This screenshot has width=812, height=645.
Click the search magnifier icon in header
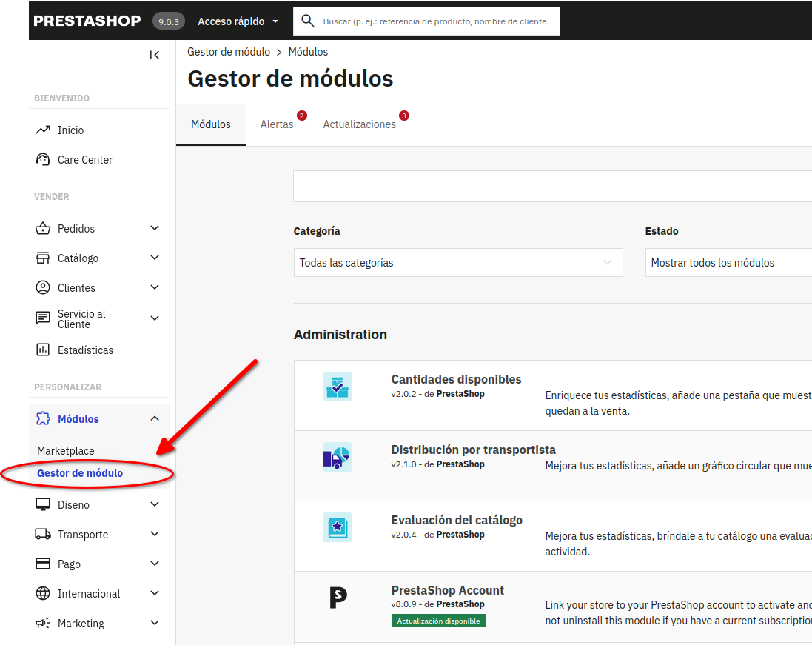pos(308,21)
